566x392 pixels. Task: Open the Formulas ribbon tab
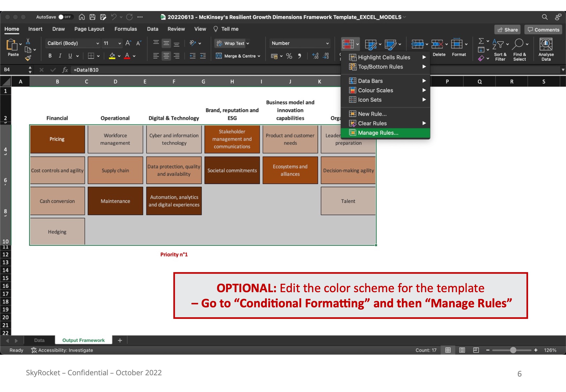[126, 29]
